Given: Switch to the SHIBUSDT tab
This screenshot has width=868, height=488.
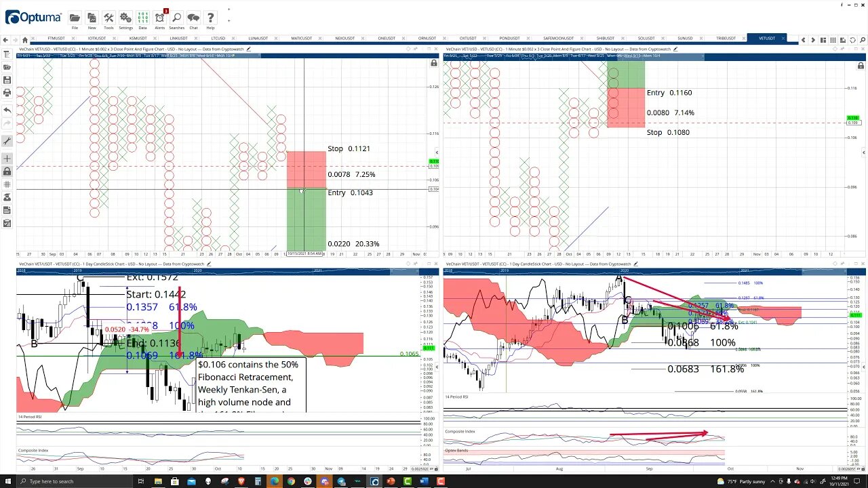Looking at the screenshot, I should click(x=606, y=39).
